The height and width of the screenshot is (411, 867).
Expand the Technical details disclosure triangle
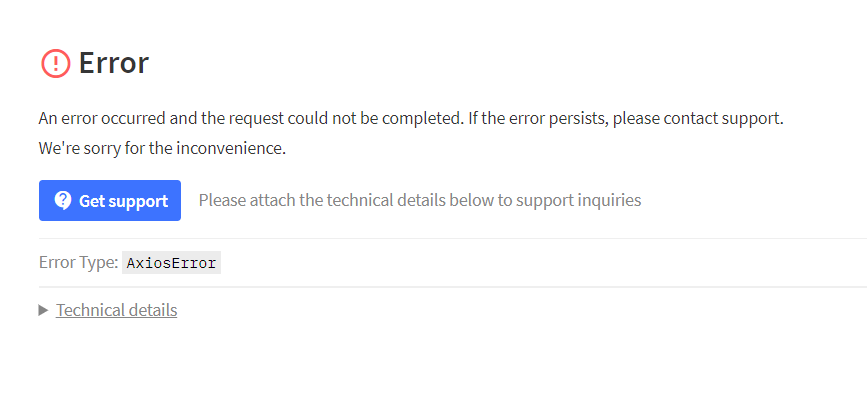[x=44, y=310]
